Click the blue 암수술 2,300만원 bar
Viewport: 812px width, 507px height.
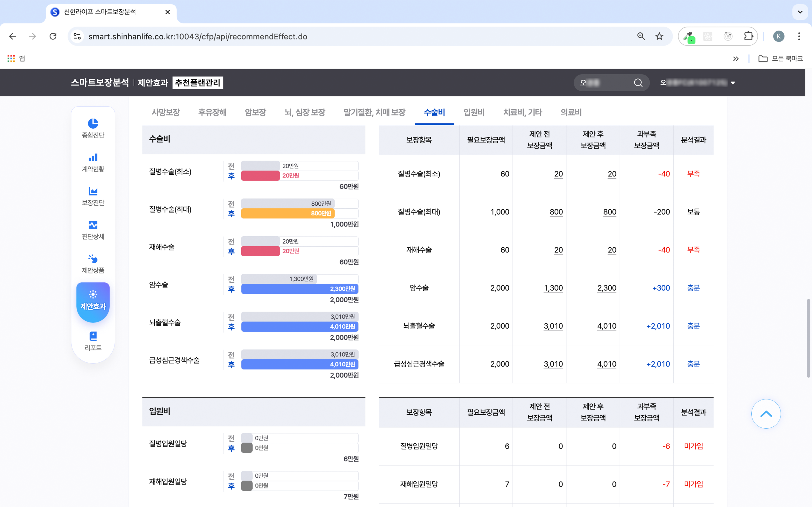[x=299, y=289]
